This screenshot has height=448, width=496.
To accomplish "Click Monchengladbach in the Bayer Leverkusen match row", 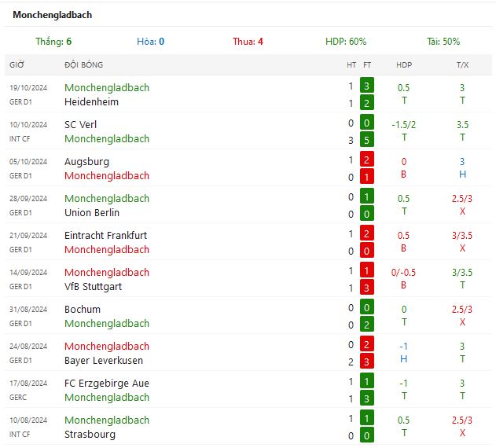I will (x=107, y=346).
